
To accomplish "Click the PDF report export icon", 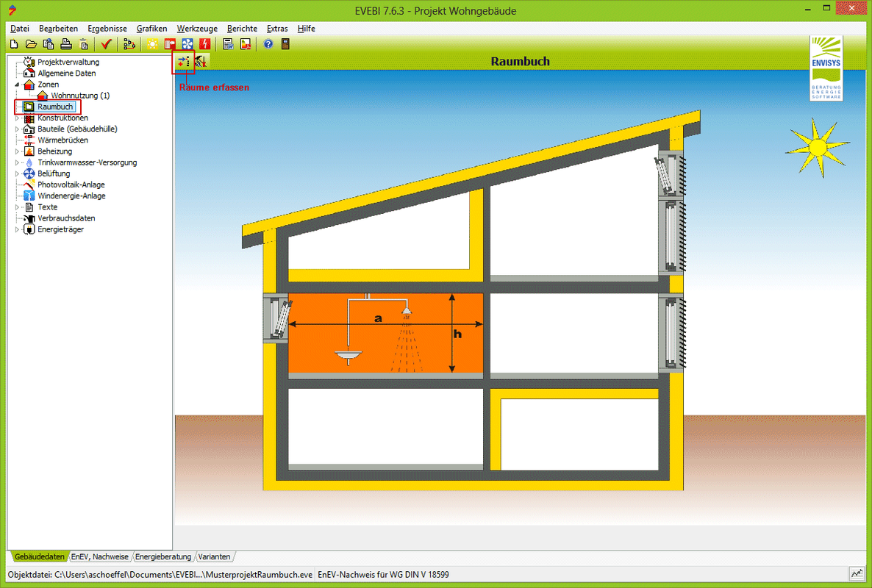I will pyautogui.click(x=246, y=44).
